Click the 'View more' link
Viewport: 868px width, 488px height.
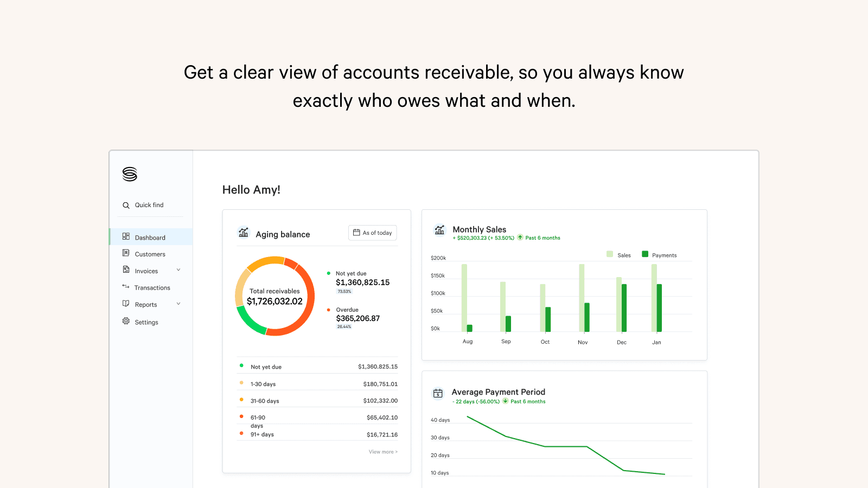coord(383,452)
